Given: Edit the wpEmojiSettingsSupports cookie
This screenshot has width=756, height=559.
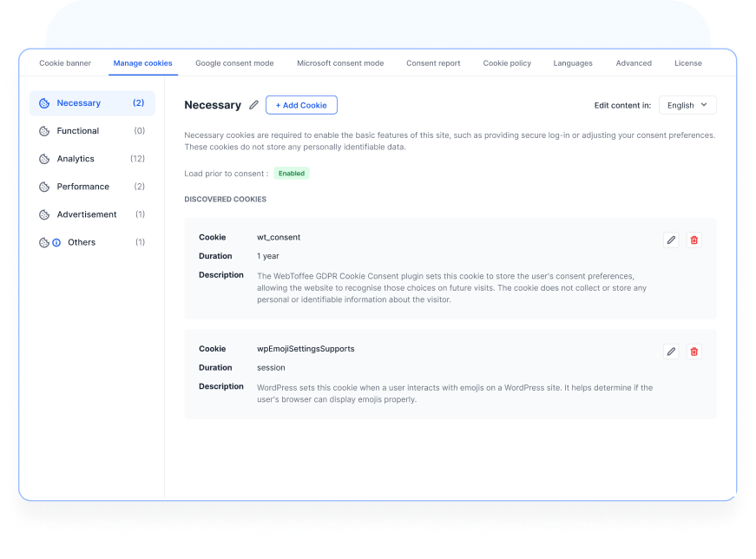Looking at the screenshot, I should click(671, 352).
